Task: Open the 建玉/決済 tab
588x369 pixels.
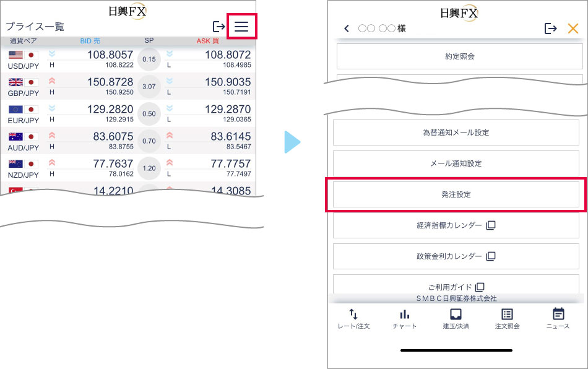Action: [456, 319]
